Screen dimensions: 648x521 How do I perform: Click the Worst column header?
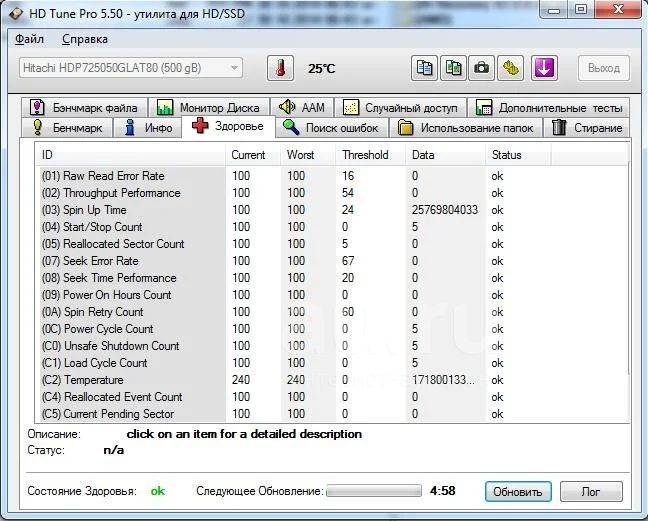pos(308,155)
